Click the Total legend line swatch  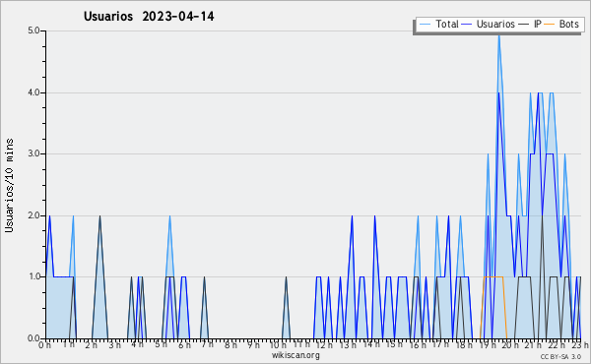(425, 25)
